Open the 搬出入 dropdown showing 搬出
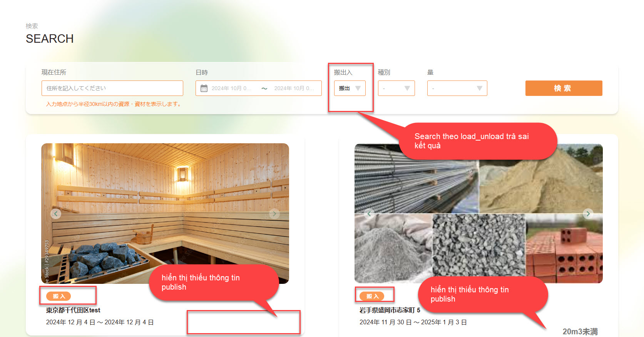644x337 pixels. (x=350, y=88)
